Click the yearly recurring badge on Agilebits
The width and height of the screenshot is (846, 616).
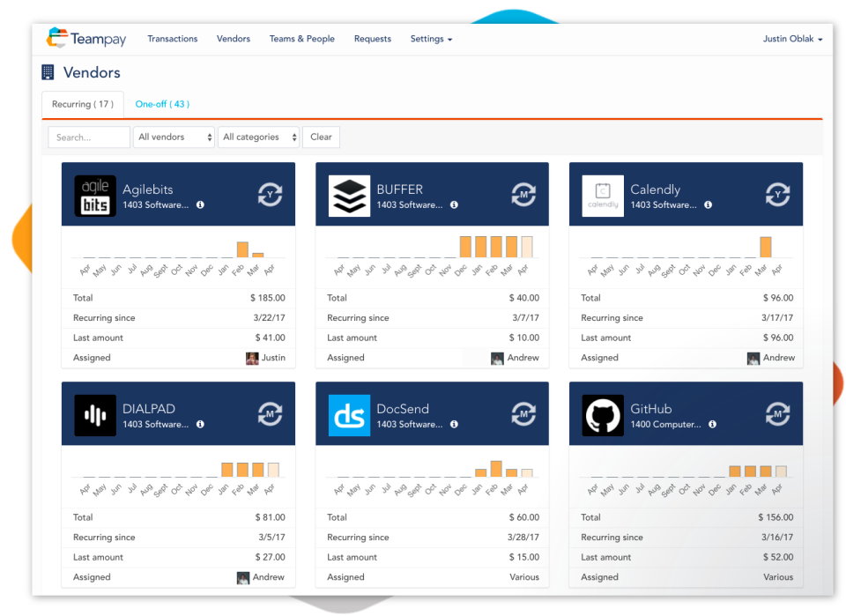tap(271, 194)
